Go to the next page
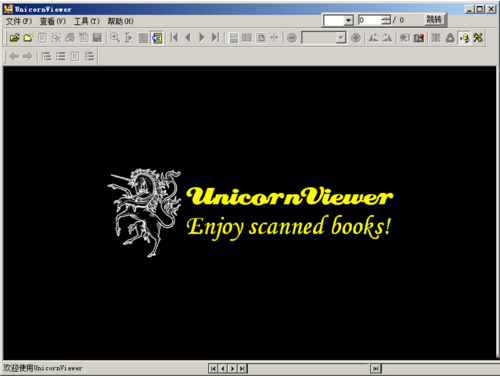This screenshot has height=378, width=500. point(202,38)
